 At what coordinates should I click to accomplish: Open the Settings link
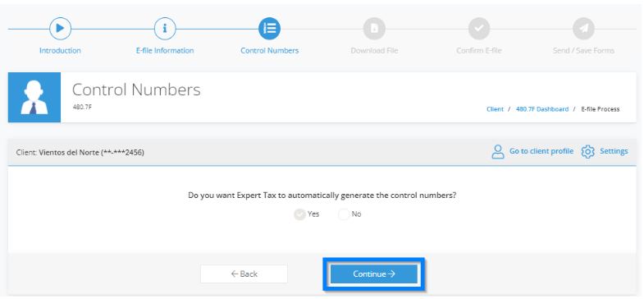(x=614, y=151)
